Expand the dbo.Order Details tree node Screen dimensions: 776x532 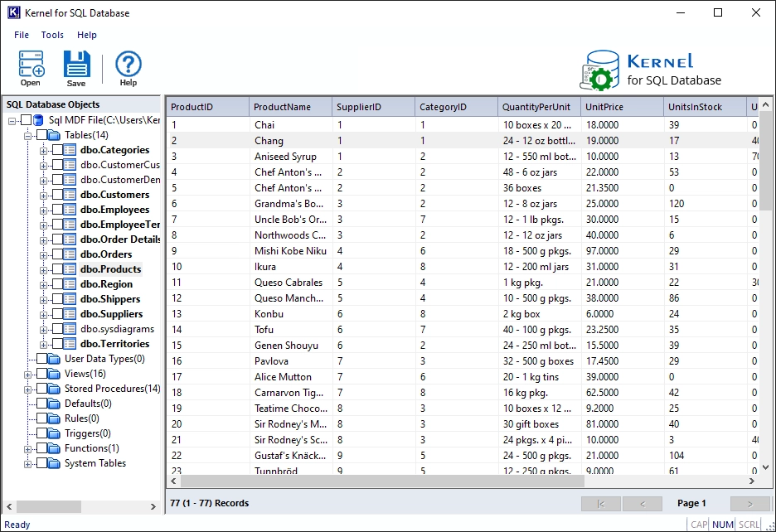click(x=44, y=240)
